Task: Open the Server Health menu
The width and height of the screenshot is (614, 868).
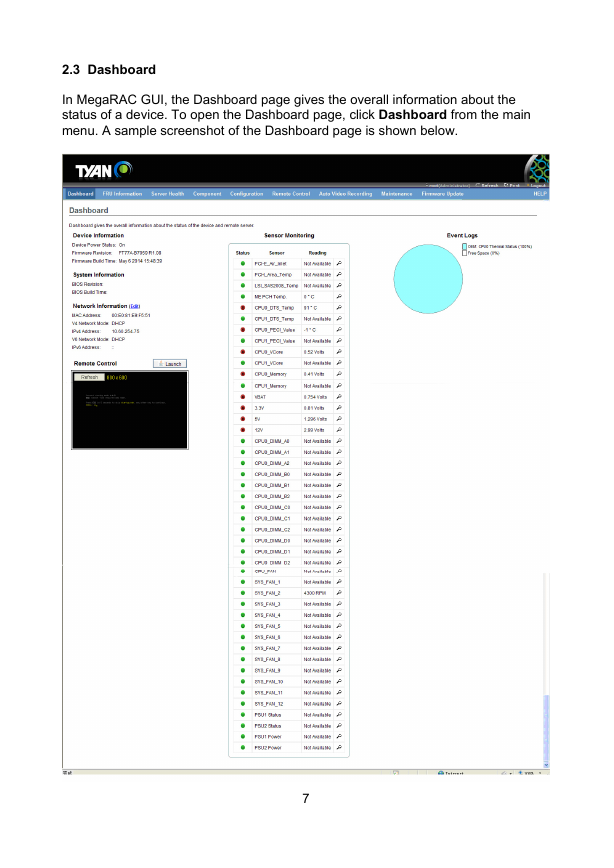Action: tap(167, 194)
